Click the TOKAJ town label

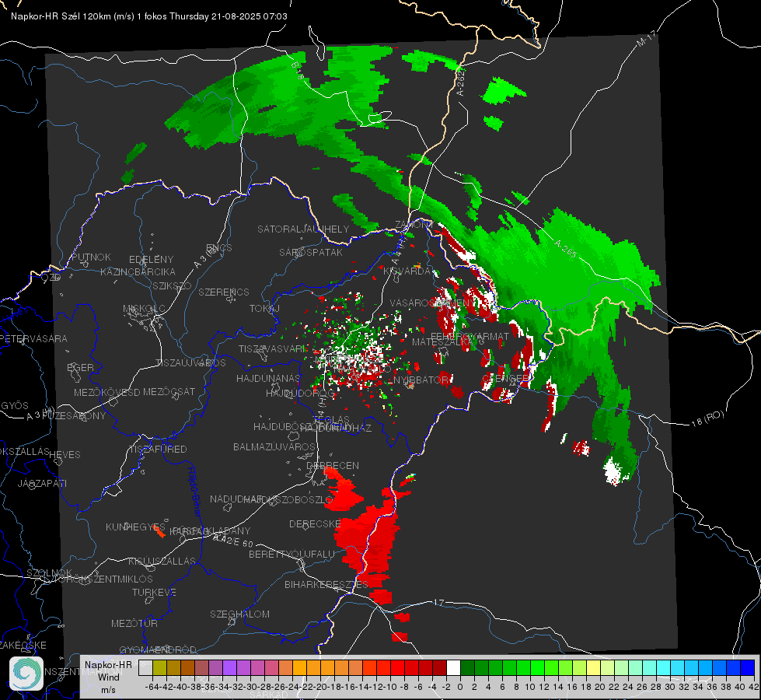(x=264, y=309)
